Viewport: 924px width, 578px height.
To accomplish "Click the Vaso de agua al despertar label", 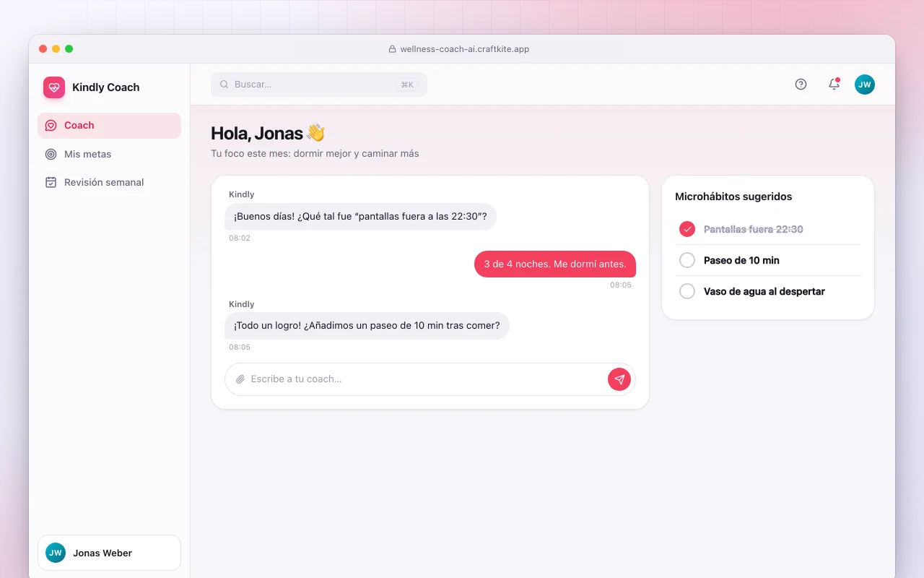I will [x=764, y=291].
